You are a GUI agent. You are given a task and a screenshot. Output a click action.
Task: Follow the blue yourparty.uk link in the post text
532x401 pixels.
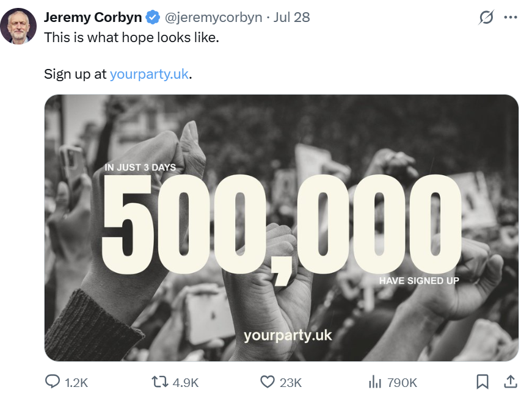[x=149, y=74]
